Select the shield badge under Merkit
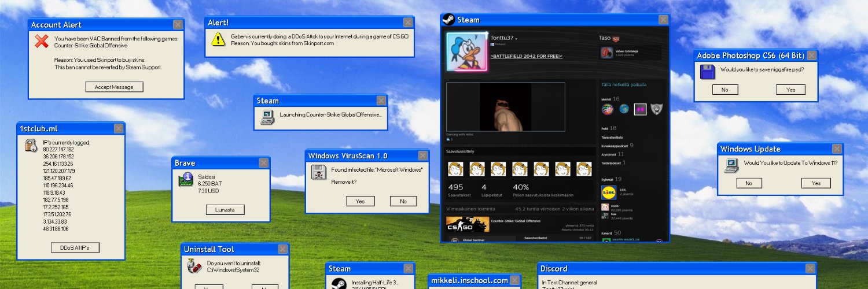This screenshot has width=868, height=289. click(656, 109)
